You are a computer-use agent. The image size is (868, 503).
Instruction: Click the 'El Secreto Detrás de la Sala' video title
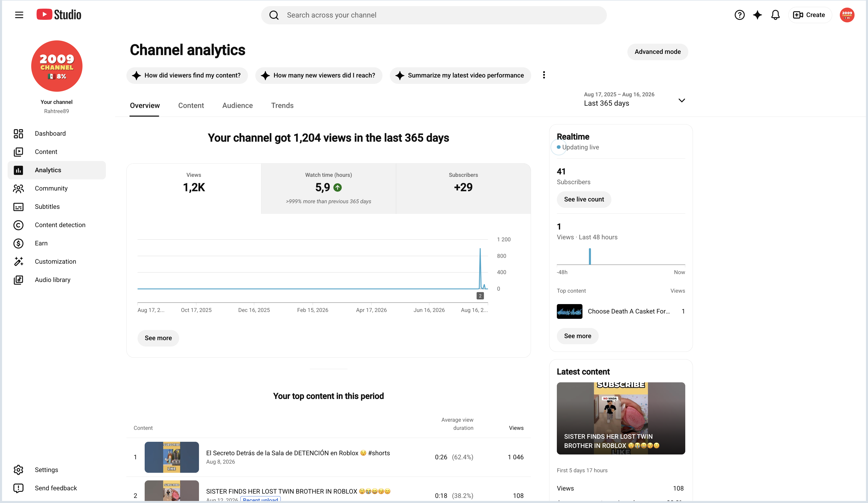(x=298, y=453)
